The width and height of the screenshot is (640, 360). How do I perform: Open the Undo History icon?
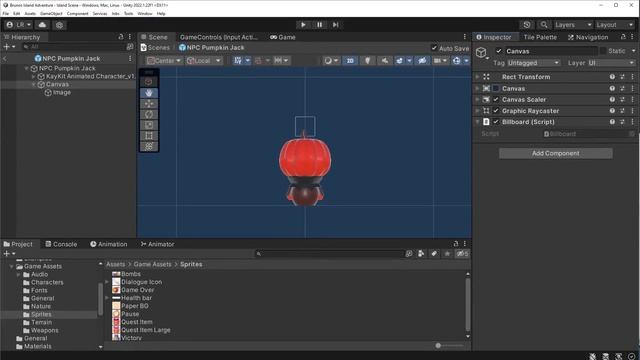tap(527, 25)
